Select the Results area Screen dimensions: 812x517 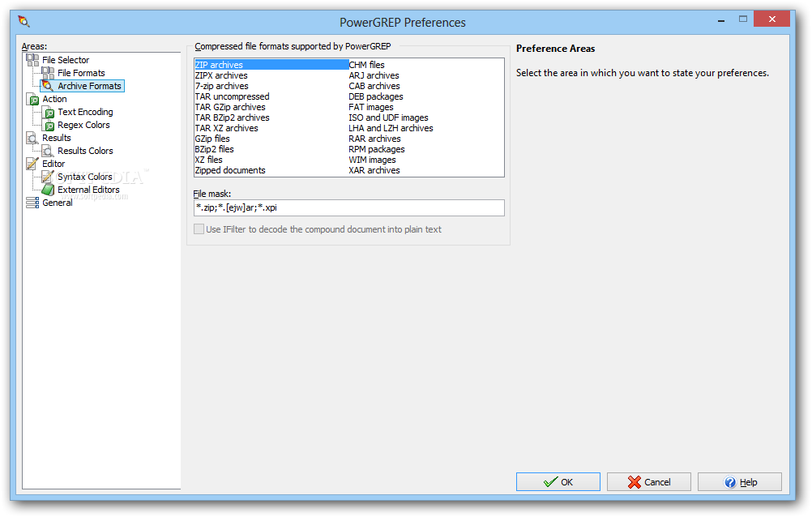coord(57,138)
